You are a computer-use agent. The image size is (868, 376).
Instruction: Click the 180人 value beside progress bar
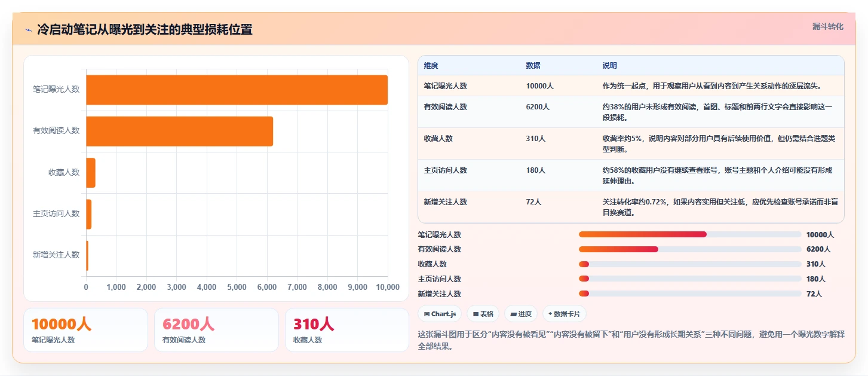point(816,279)
